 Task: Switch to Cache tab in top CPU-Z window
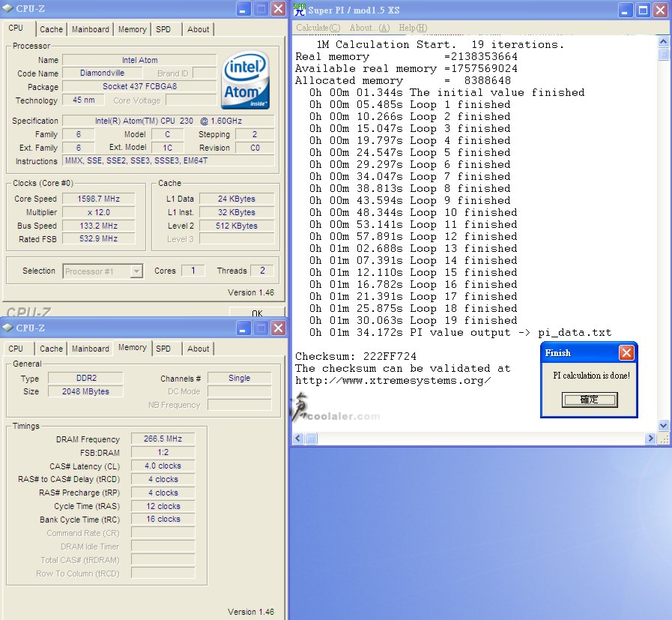pos(51,29)
